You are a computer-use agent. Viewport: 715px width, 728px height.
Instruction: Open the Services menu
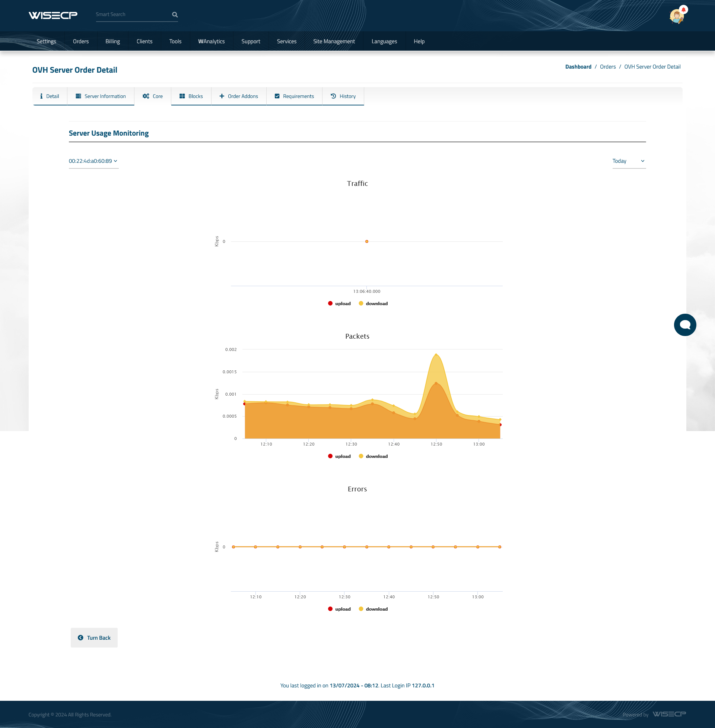click(287, 41)
